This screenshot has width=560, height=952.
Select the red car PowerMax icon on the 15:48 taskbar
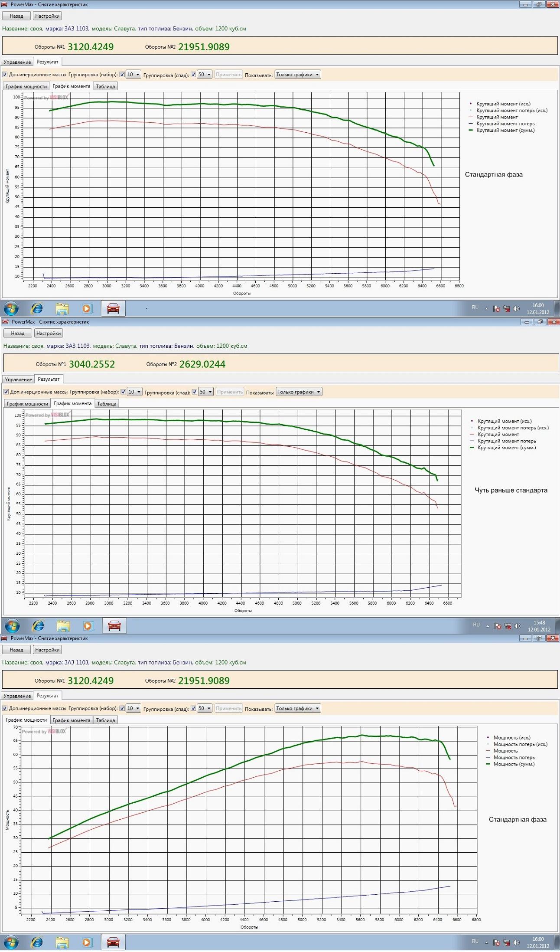(x=114, y=625)
